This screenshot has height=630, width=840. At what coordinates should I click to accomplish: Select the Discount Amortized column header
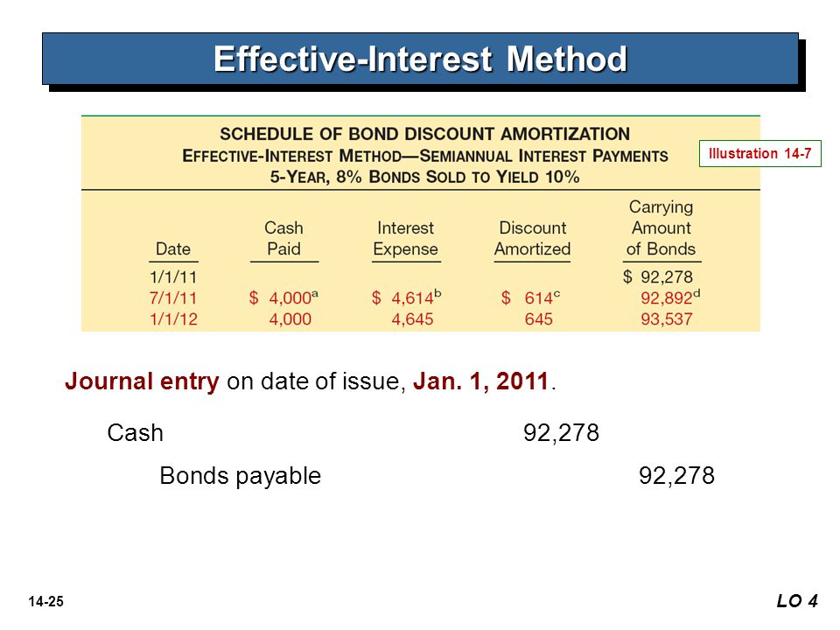(532, 238)
